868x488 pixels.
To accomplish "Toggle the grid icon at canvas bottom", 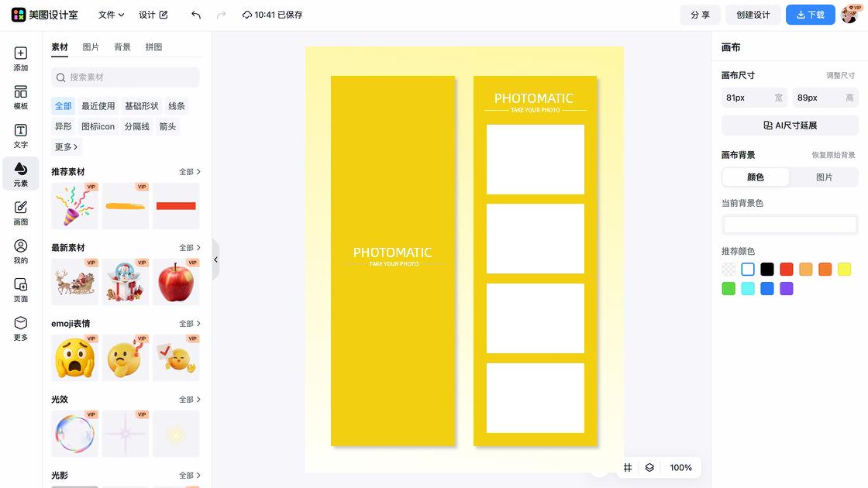I will [x=628, y=467].
